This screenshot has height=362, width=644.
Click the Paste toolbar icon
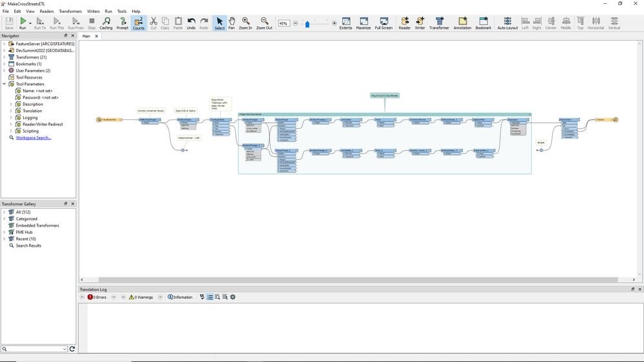[178, 23]
